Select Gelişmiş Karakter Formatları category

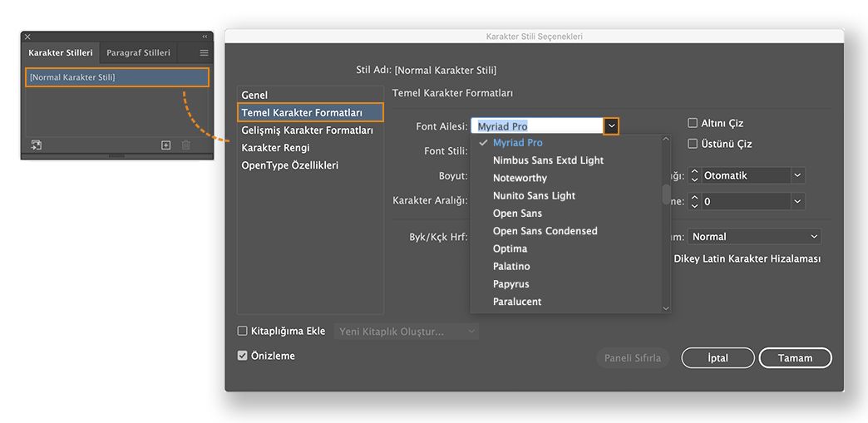click(307, 130)
